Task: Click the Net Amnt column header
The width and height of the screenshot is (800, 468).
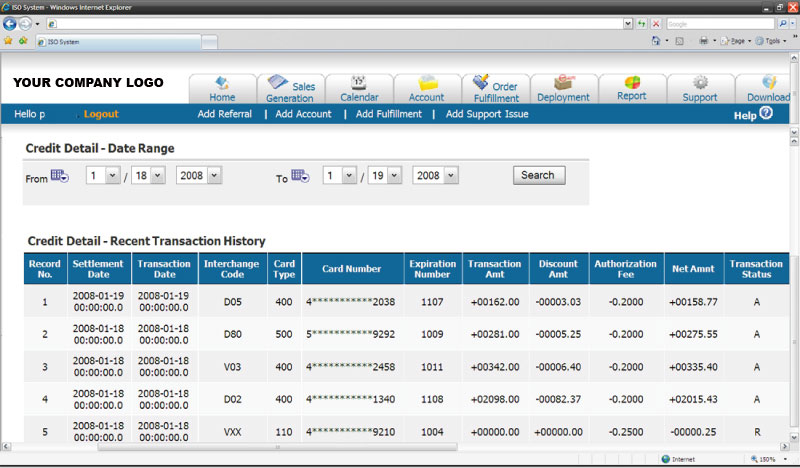Action: click(x=693, y=268)
